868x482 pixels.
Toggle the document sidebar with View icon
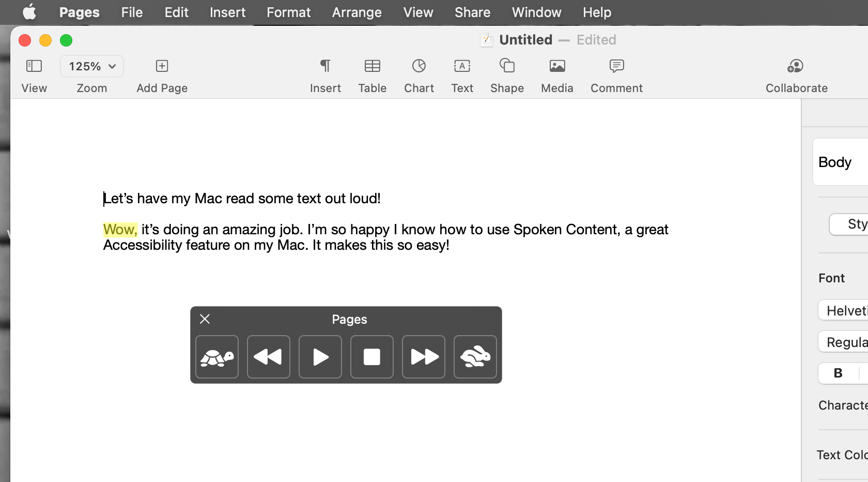pos(34,66)
